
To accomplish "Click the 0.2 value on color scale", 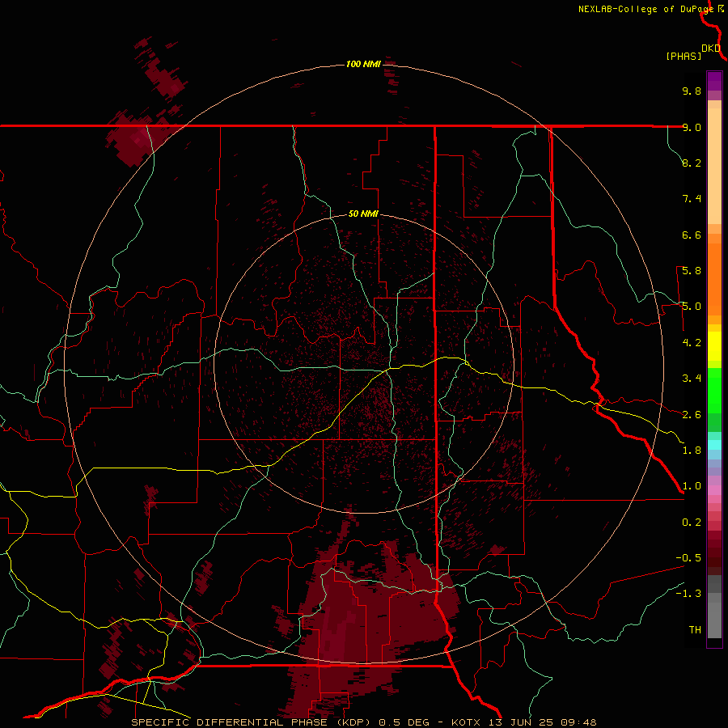I will click(x=692, y=523).
